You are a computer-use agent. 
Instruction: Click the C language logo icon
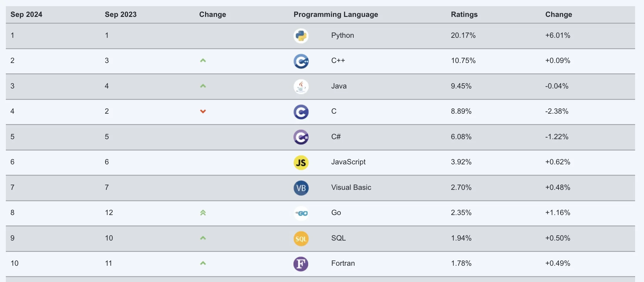click(x=301, y=112)
